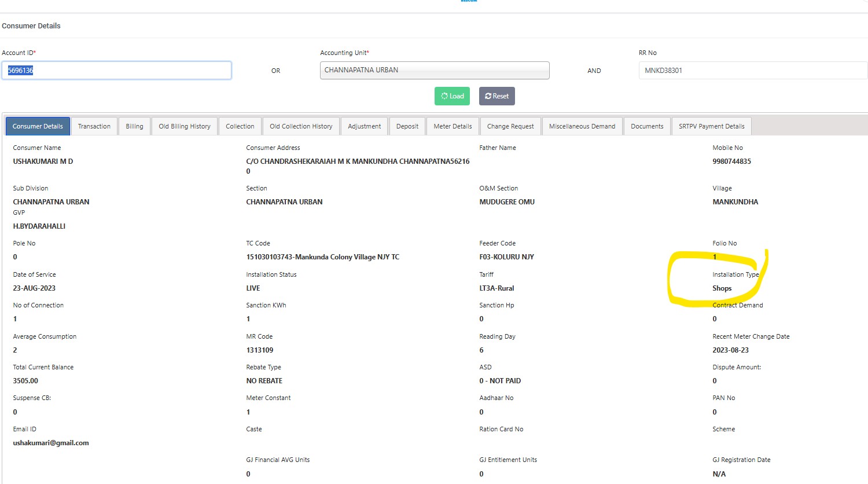The height and width of the screenshot is (484, 868).
Task: Click O&M section value MUDUGERE OMU
Action: click(507, 202)
